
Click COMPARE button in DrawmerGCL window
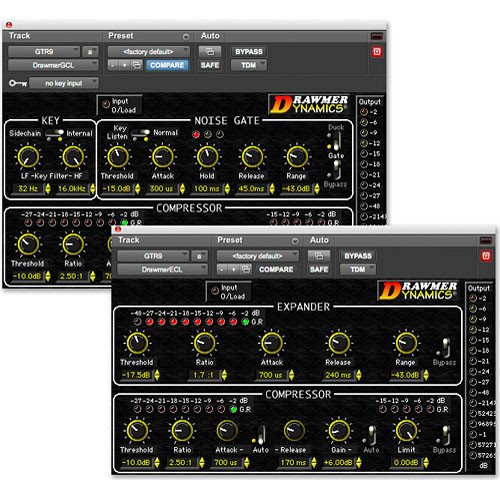tap(167, 65)
